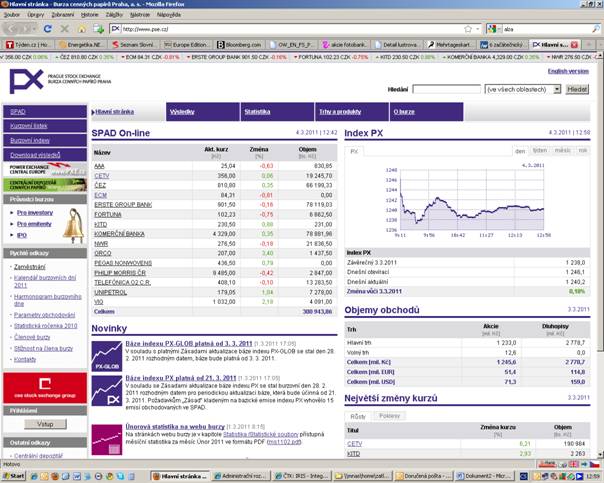This screenshot has height=483, width=604.
Task: Open the UNIPETROL stock link
Action: coord(111,292)
